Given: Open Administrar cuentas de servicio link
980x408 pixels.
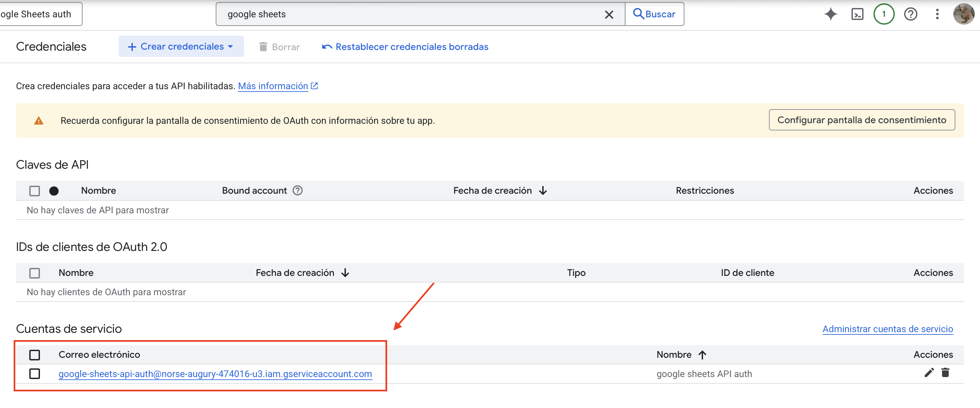Looking at the screenshot, I should tap(887, 329).
